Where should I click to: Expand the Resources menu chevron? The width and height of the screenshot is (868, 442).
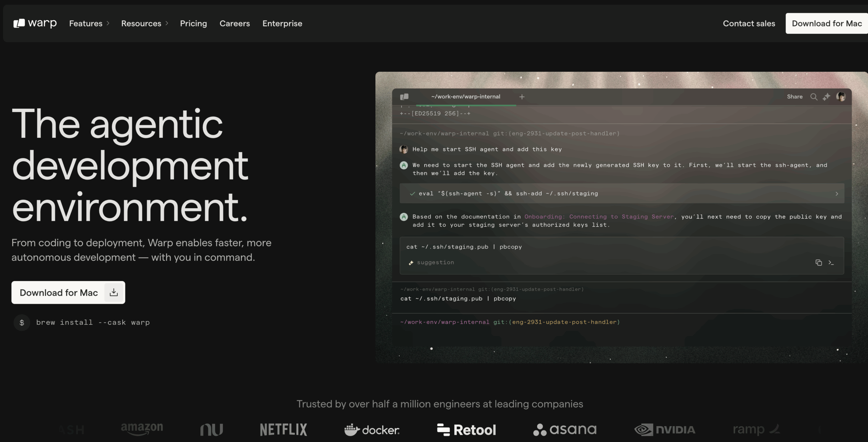(x=167, y=23)
